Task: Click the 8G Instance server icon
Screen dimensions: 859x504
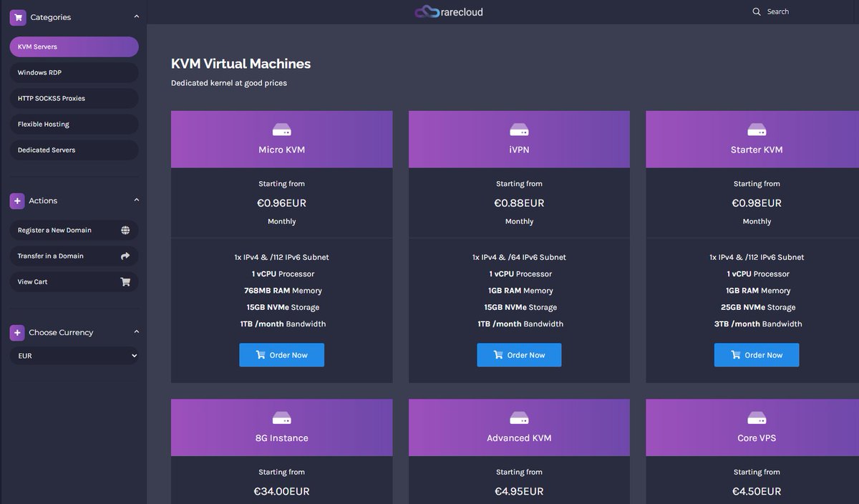Action: point(281,418)
